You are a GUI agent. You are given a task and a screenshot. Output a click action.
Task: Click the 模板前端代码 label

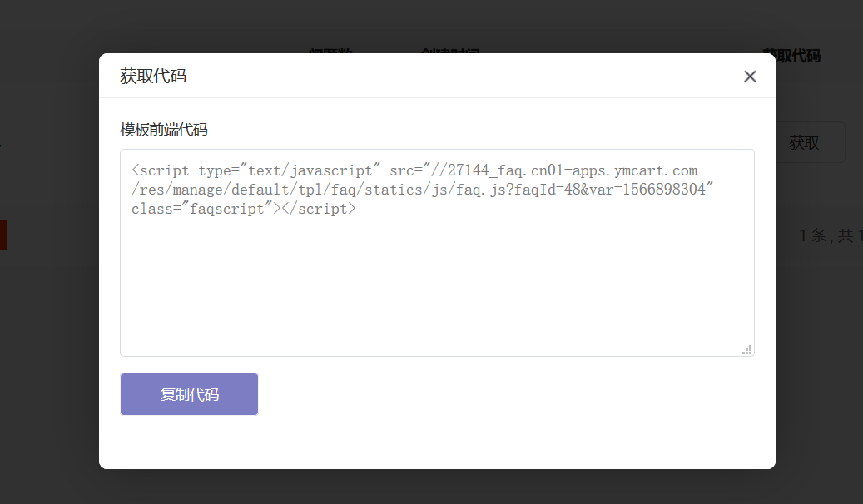click(164, 130)
